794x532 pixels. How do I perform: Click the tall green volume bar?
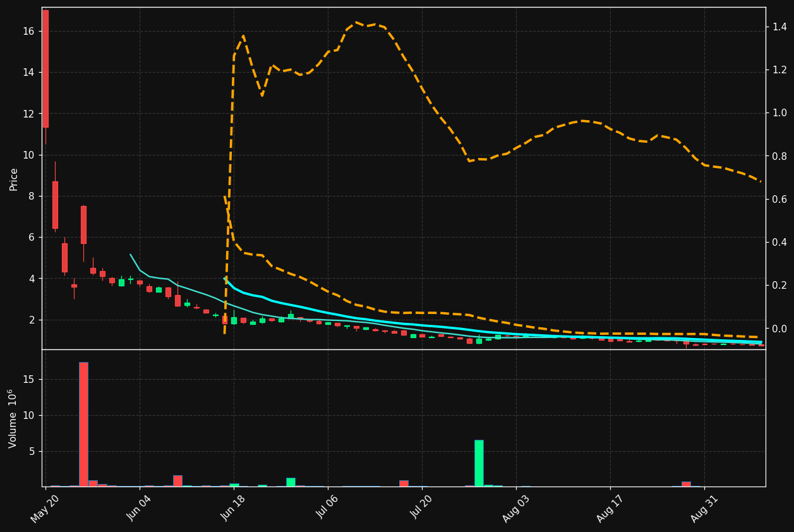point(479,463)
